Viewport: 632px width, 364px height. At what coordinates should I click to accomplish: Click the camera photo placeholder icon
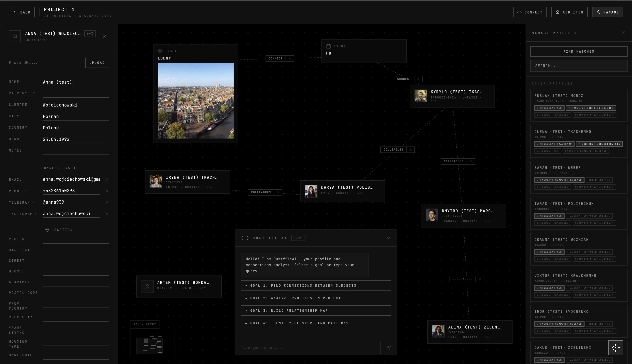pyautogui.click(x=15, y=36)
